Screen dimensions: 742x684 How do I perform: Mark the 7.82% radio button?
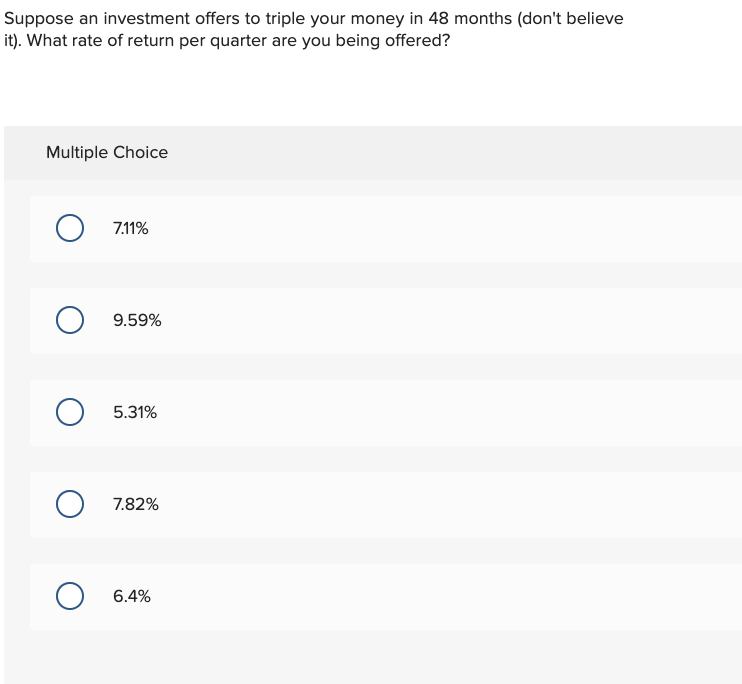click(x=70, y=504)
